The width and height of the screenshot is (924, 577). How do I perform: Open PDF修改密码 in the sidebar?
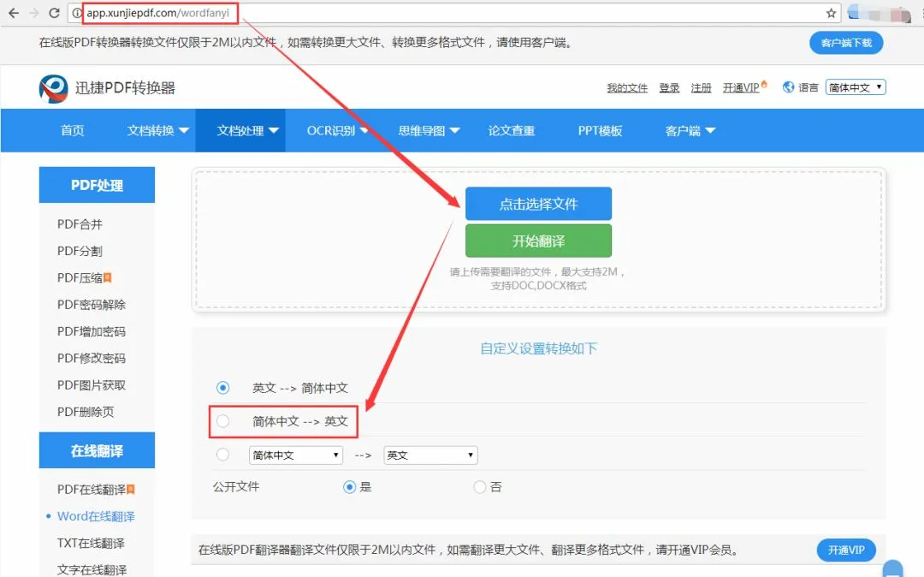pos(92,359)
